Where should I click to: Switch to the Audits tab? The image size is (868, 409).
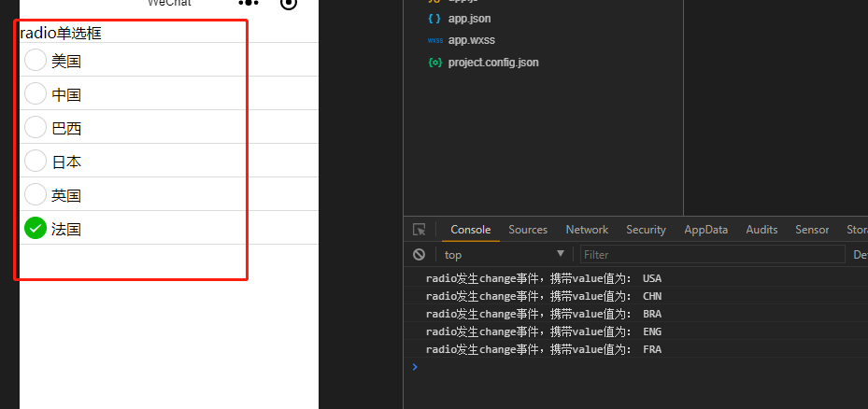[x=761, y=230]
